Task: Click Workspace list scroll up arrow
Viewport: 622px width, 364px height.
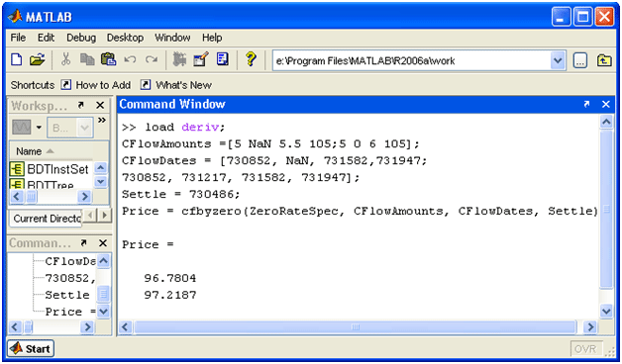Action: (x=101, y=168)
